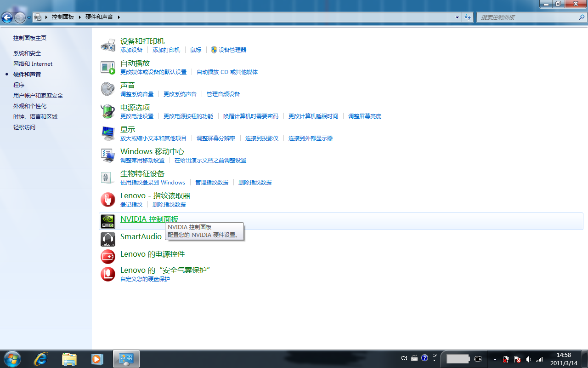This screenshot has height=368, width=588.
Task: Click the Windows 移动中心 laptop icon
Action: point(108,155)
